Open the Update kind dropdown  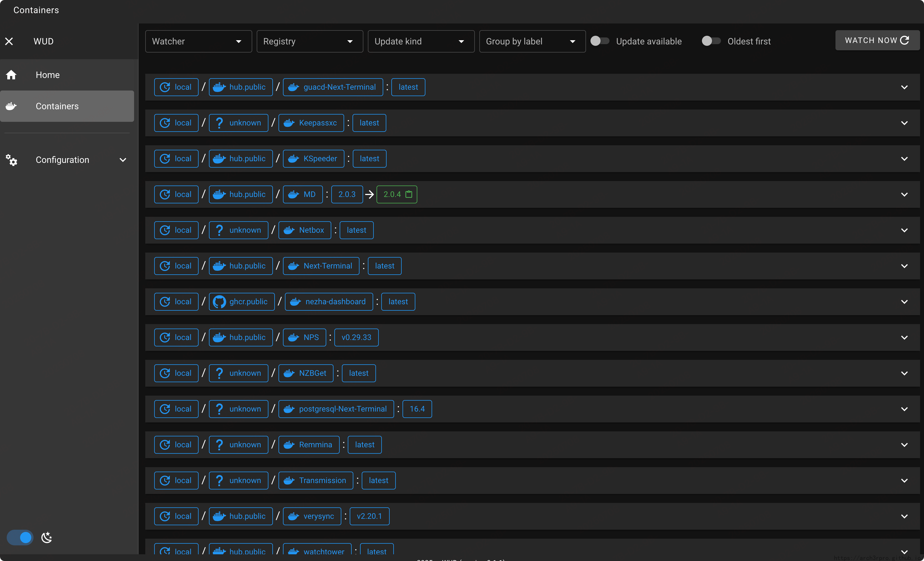pyautogui.click(x=421, y=41)
